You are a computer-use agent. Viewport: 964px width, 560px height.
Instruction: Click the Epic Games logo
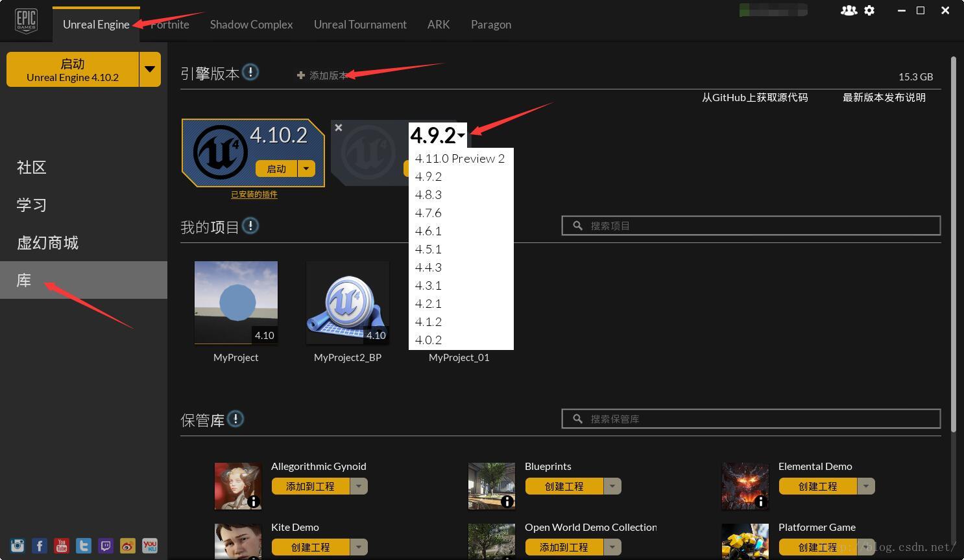tap(26, 21)
